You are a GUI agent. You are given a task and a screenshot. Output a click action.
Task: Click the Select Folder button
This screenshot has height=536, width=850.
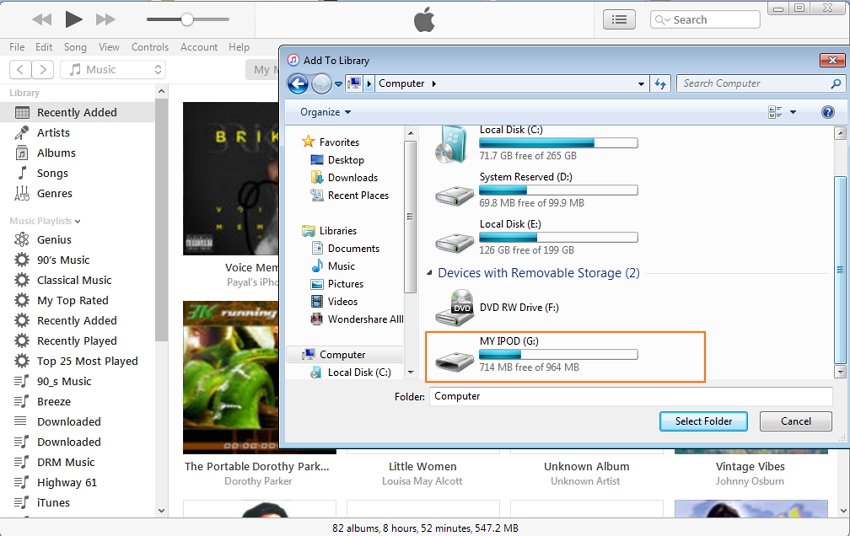(703, 421)
